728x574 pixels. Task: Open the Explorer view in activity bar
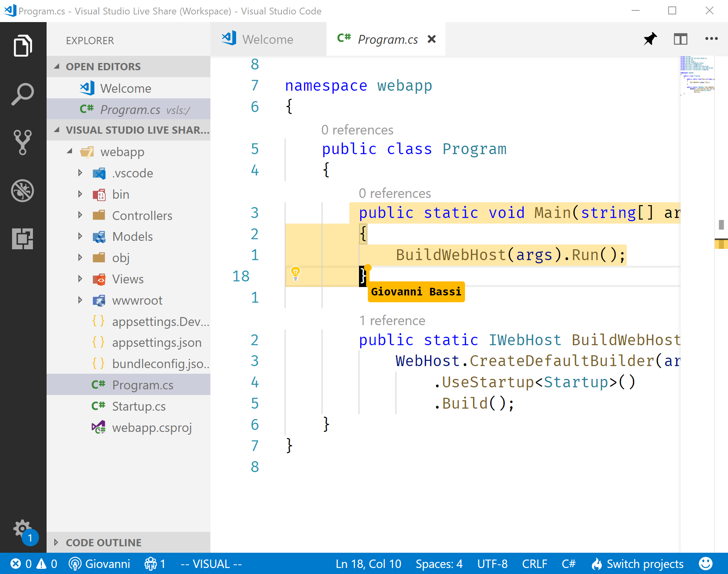click(x=23, y=46)
